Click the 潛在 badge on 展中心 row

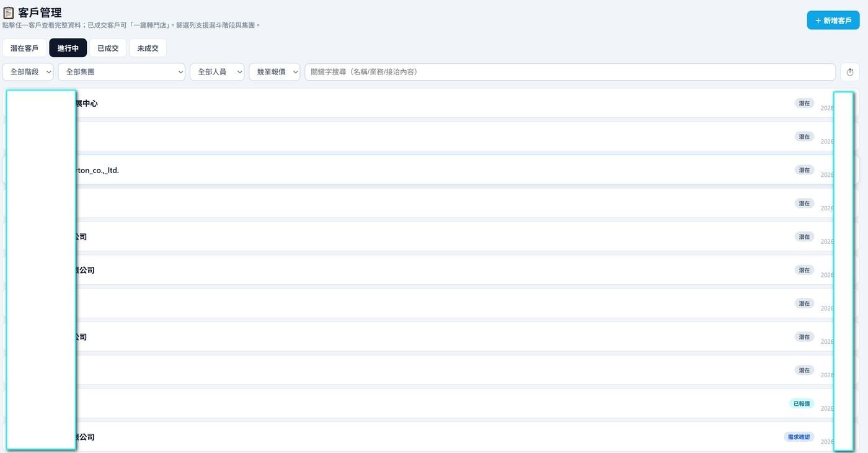pyautogui.click(x=804, y=103)
